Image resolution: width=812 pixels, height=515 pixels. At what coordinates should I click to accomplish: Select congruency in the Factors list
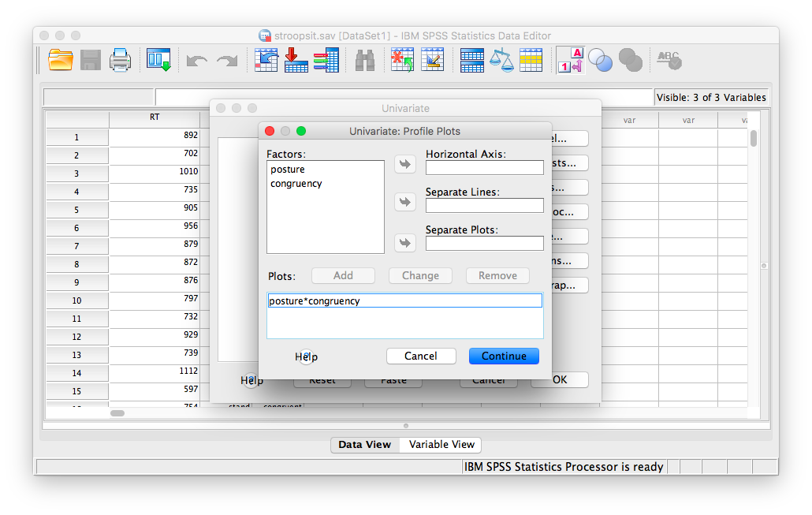point(296,184)
